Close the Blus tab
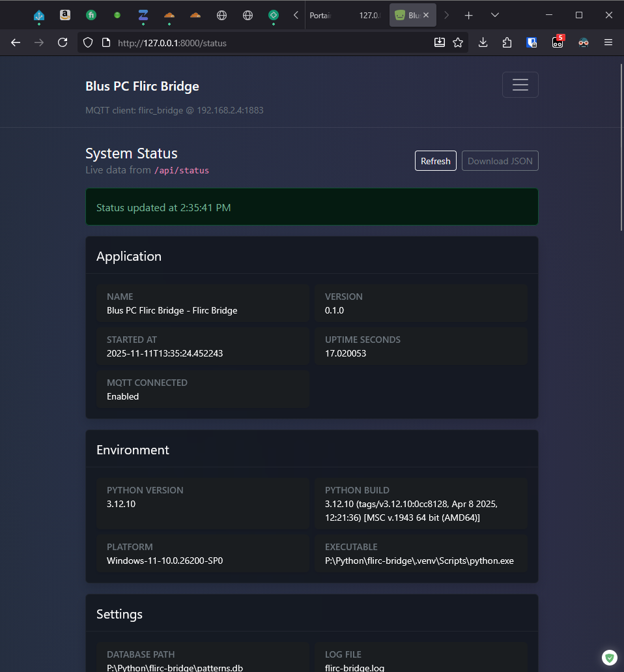The height and width of the screenshot is (672, 624). click(x=426, y=16)
